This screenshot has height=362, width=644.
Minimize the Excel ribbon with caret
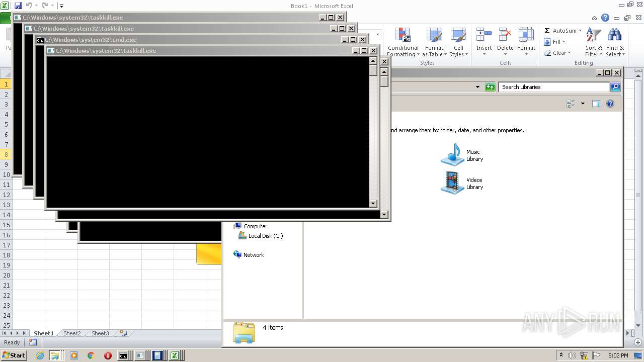click(x=595, y=18)
